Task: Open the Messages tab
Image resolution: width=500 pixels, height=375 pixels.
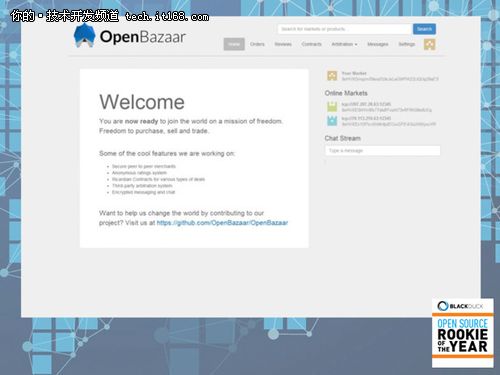Action: (378, 44)
